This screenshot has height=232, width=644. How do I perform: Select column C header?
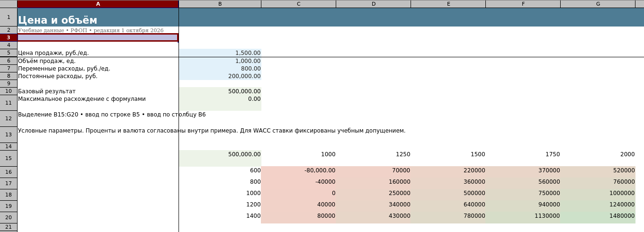(298, 4)
